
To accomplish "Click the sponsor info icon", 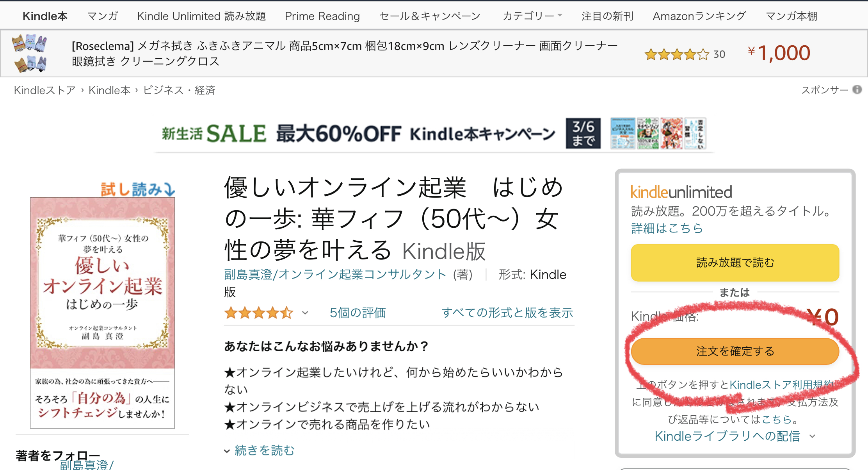I will [x=857, y=90].
